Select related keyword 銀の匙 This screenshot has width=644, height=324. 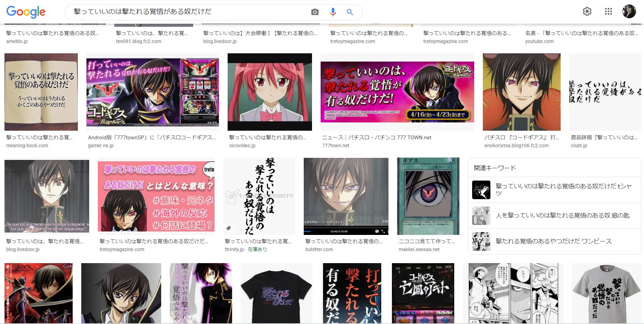coord(554,215)
